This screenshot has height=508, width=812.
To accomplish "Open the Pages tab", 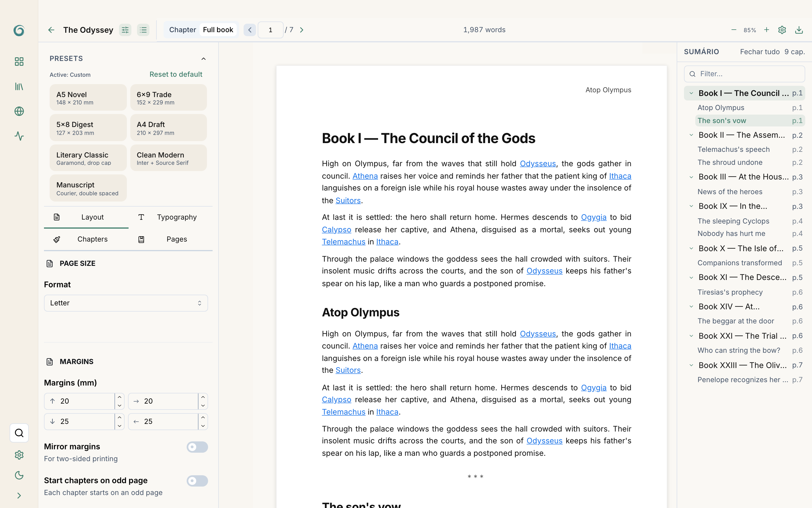I will (x=171, y=239).
